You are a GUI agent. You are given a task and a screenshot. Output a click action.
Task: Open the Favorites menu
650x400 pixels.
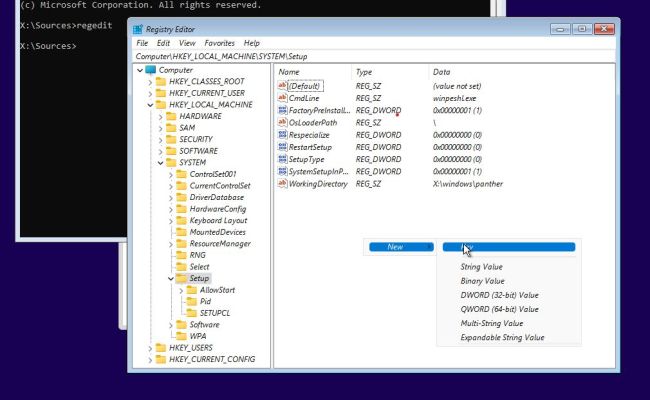click(x=219, y=43)
